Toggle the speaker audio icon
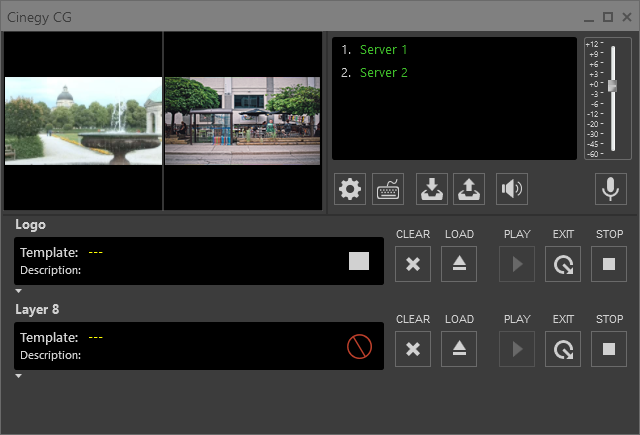The width and height of the screenshot is (640, 435). tap(512, 189)
